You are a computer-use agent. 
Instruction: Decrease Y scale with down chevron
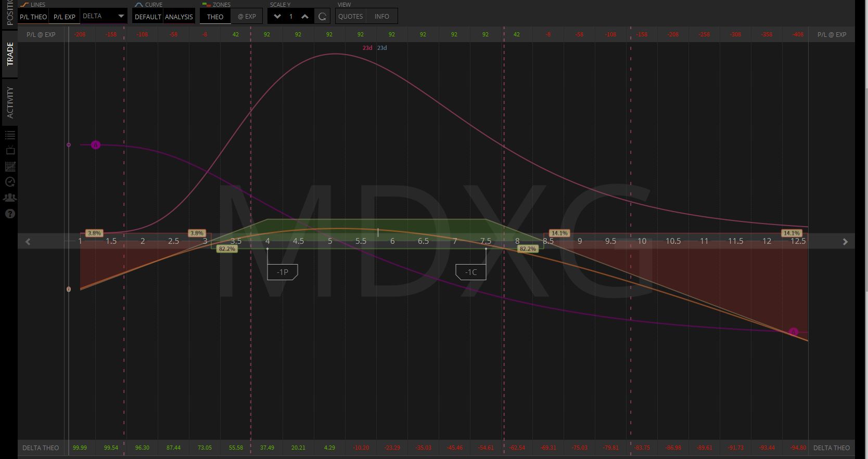coord(277,17)
